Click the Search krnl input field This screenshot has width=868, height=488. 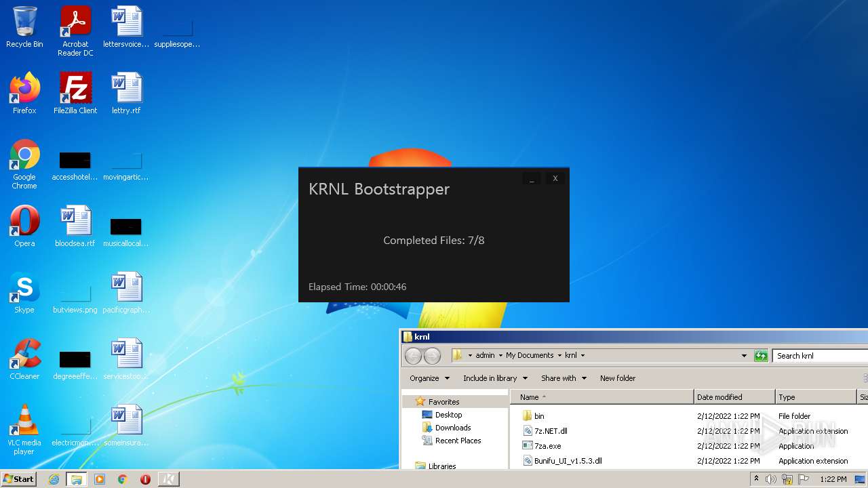pyautogui.click(x=819, y=355)
